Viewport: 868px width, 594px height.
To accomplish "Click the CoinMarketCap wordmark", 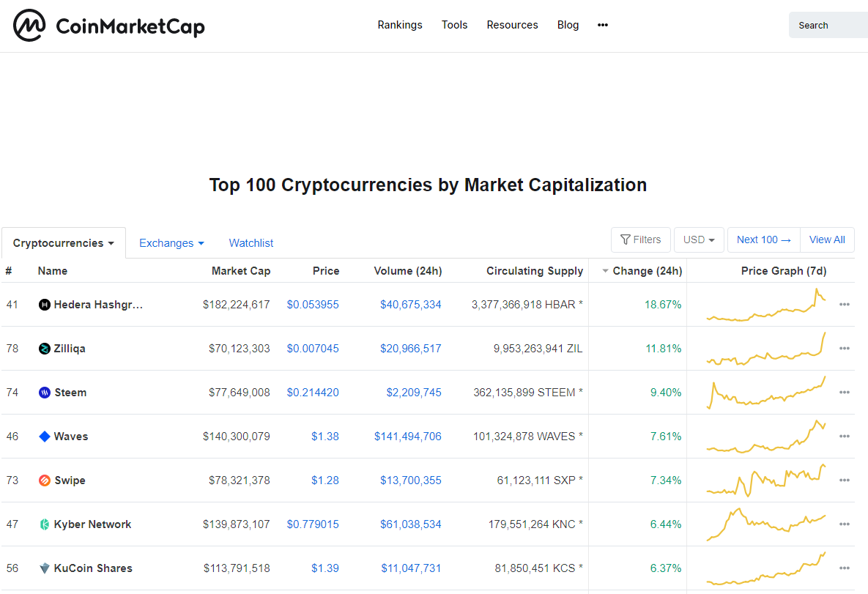I will tap(130, 26).
